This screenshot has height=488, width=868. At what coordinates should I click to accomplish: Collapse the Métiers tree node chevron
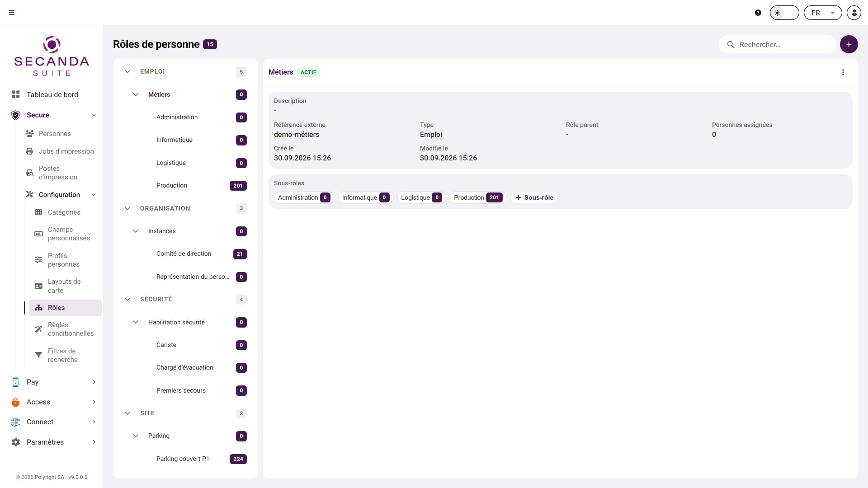tap(136, 94)
